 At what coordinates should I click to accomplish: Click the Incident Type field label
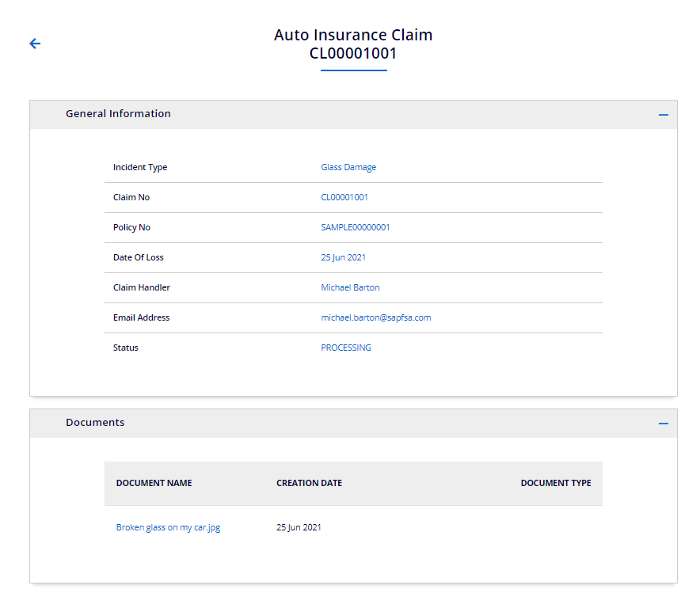pyautogui.click(x=140, y=167)
